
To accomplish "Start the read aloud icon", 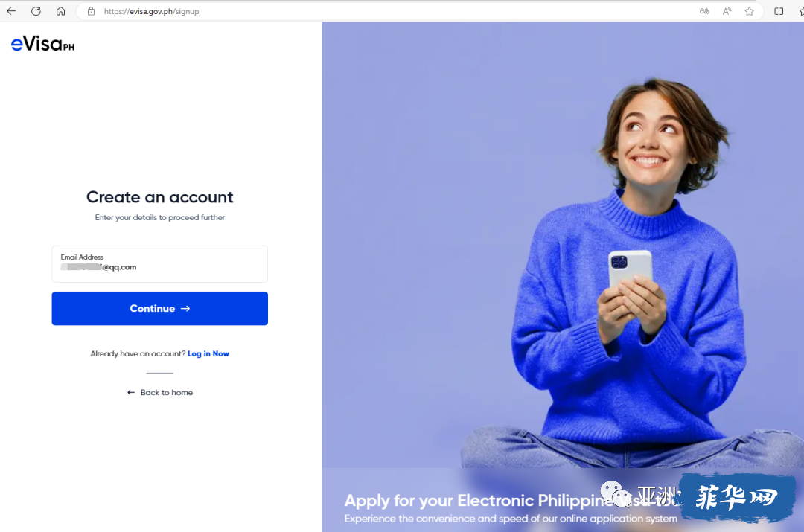I will 727,11.
